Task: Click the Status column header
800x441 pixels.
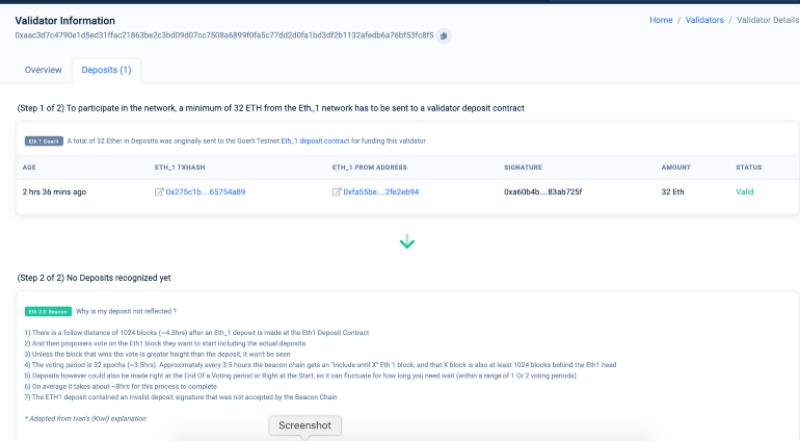Action: pyautogui.click(x=749, y=167)
